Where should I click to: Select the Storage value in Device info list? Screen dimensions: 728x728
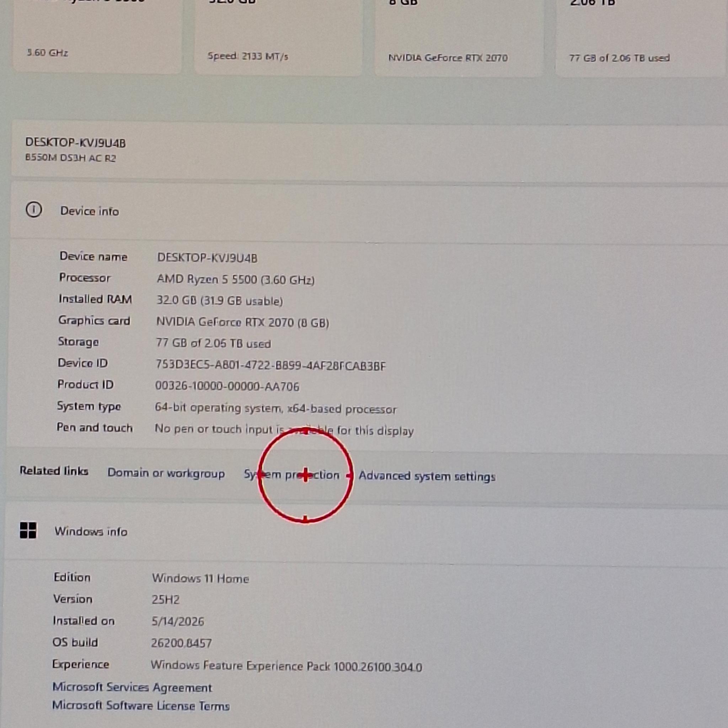213,343
